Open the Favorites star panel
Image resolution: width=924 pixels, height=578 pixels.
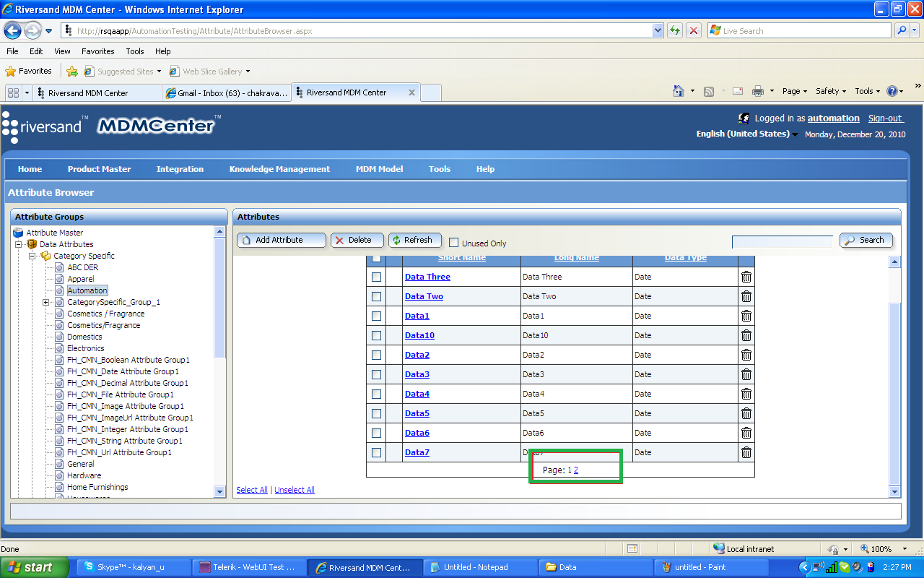pyautogui.click(x=28, y=71)
